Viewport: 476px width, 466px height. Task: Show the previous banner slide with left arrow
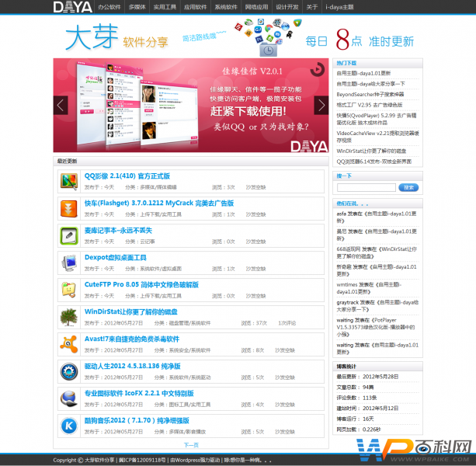pos(61,106)
